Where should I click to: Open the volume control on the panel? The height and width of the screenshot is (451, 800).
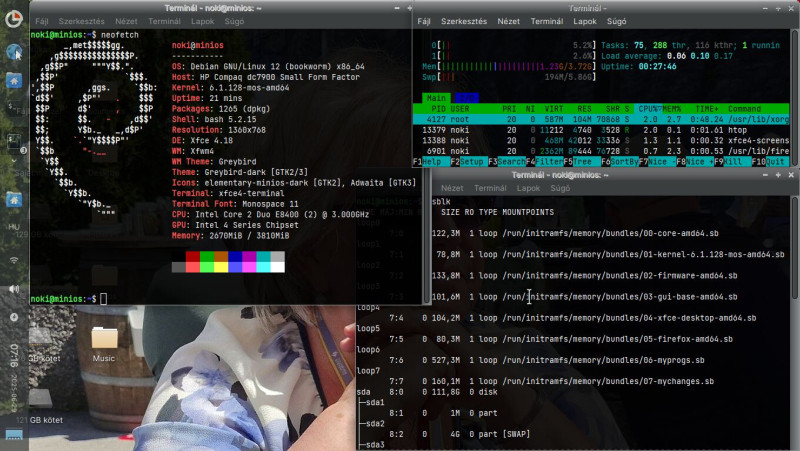pyautogui.click(x=14, y=289)
